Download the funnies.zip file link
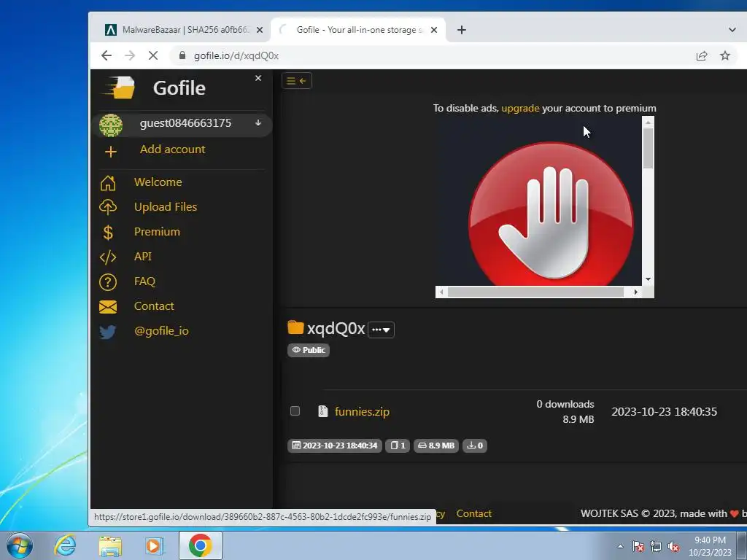Viewport: 747px width, 560px height. (x=362, y=411)
